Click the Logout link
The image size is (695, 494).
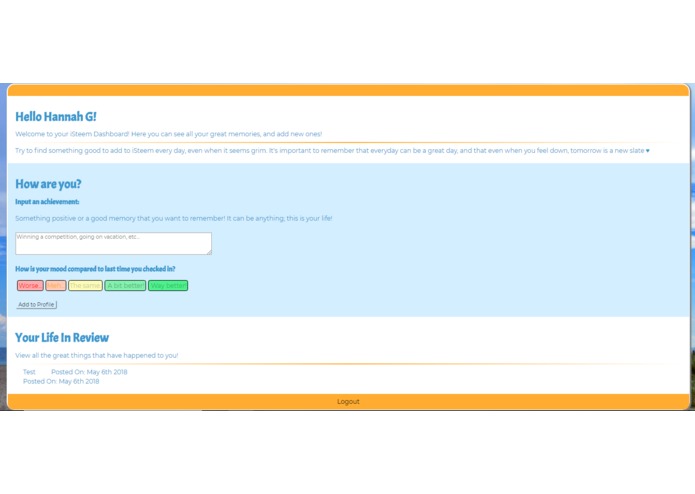pyautogui.click(x=348, y=402)
